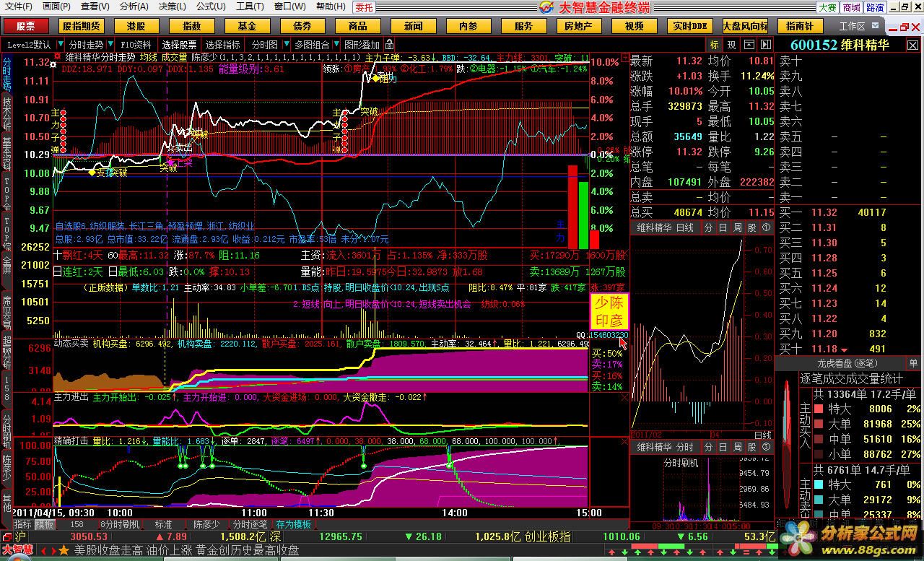Click the F10资料 toolbar item
Screen dimensions: 924x561
tap(136, 45)
